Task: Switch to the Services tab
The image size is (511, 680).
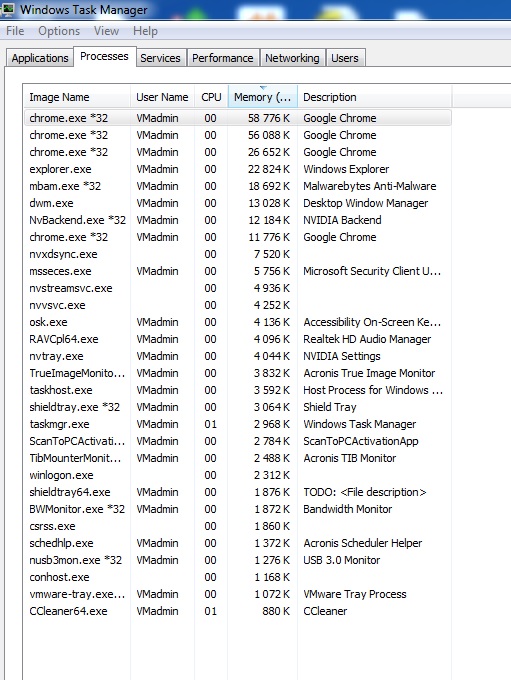Action: point(160,58)
